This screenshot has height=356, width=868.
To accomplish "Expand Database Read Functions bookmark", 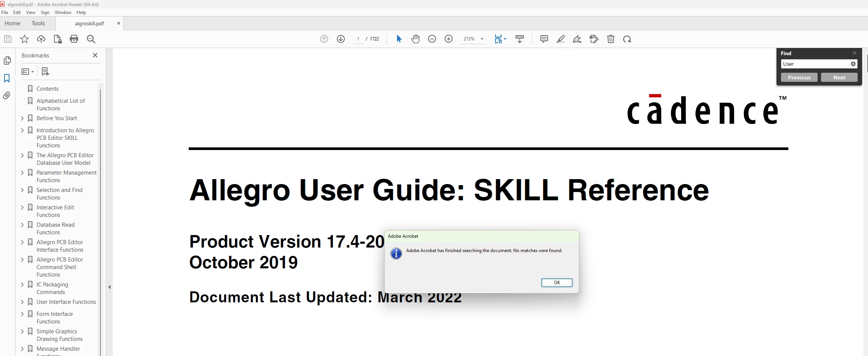I will point(22,225).
